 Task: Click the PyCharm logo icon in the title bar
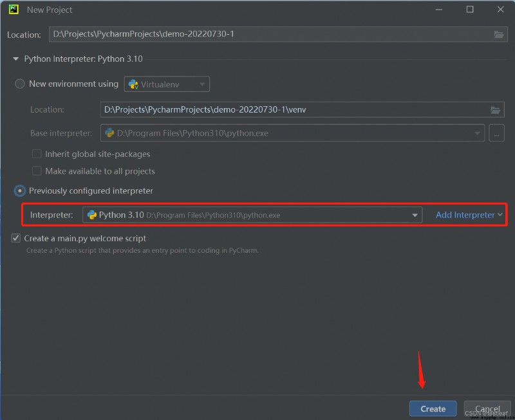[x=14, y=9]
